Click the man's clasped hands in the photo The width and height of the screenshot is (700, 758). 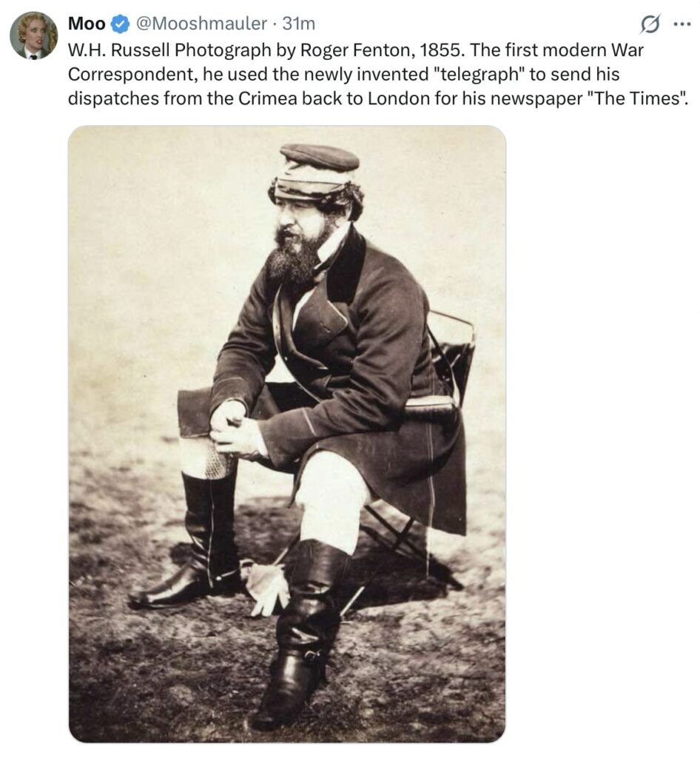[x=234, y=428]
